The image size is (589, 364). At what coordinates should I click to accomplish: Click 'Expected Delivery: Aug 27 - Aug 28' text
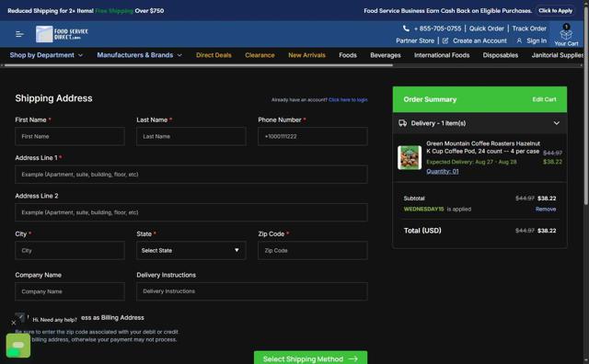point(471,162)
